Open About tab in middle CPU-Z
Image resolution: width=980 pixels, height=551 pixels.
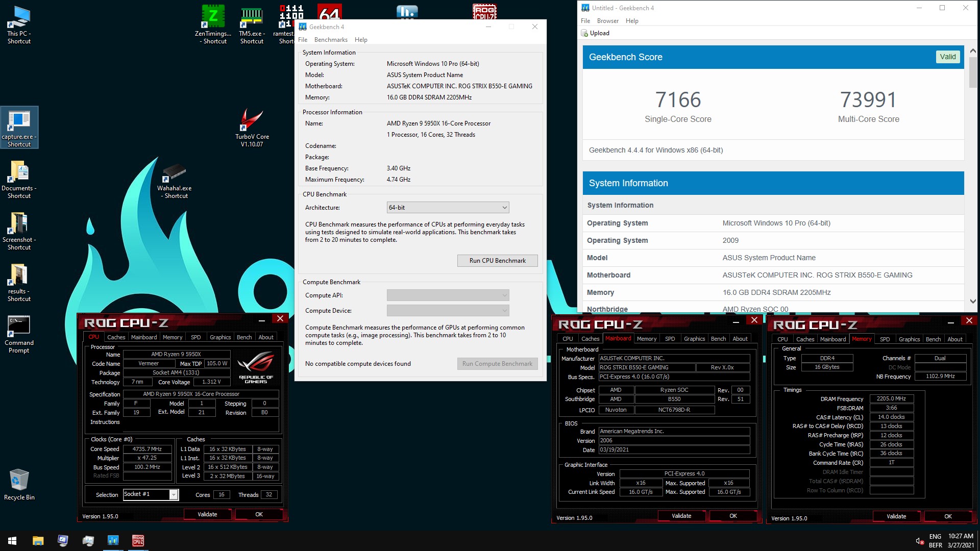[x=740, y=339]
